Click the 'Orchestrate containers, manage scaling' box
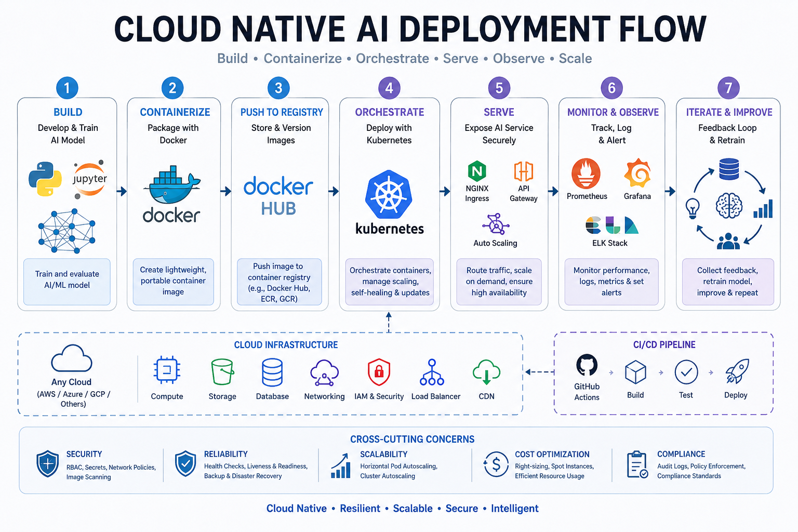 (x=390, y=282)
